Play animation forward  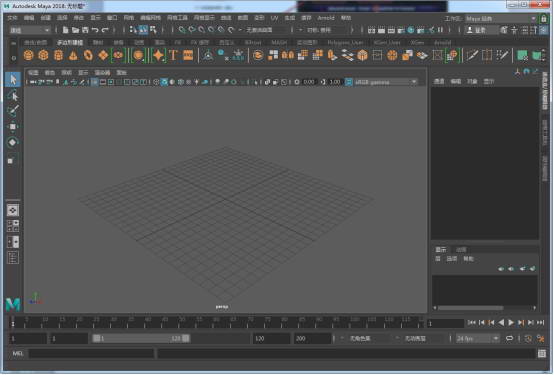tap(511, 322)
